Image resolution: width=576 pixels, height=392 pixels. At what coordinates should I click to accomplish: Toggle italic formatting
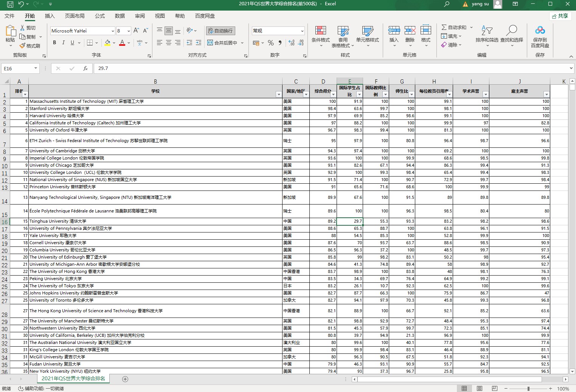point(63,43)
